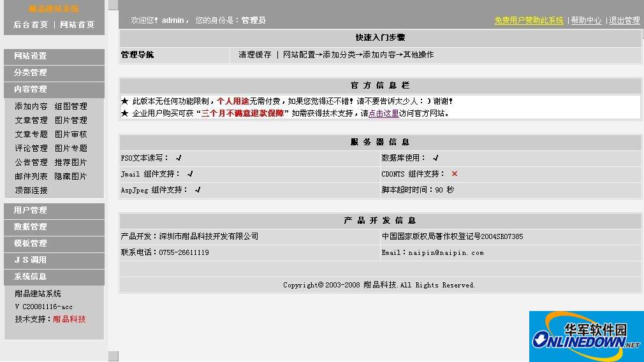Expand the 网站设置 menu section
This screenshot has height=362, width=644.
click(54, 56)
